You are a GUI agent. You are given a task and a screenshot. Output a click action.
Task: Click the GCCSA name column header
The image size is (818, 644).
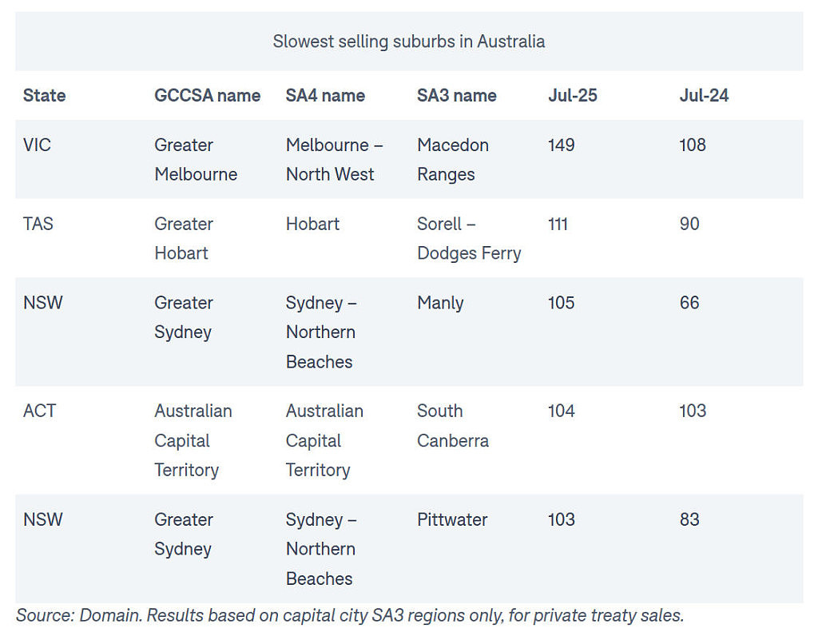[207, 96]
